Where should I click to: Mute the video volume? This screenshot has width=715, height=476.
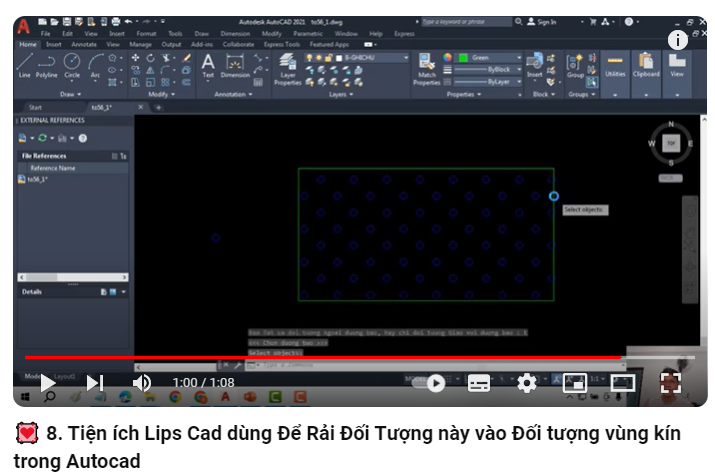(142, 383)
